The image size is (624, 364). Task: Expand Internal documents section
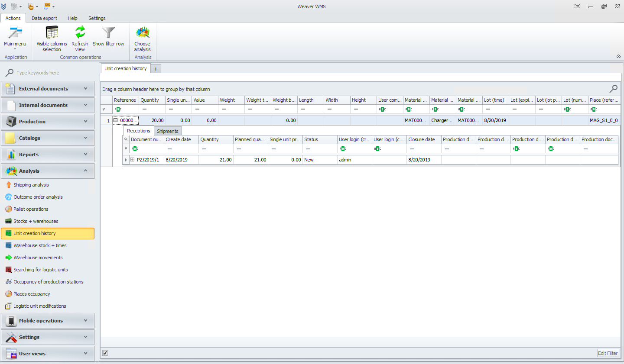48,105
